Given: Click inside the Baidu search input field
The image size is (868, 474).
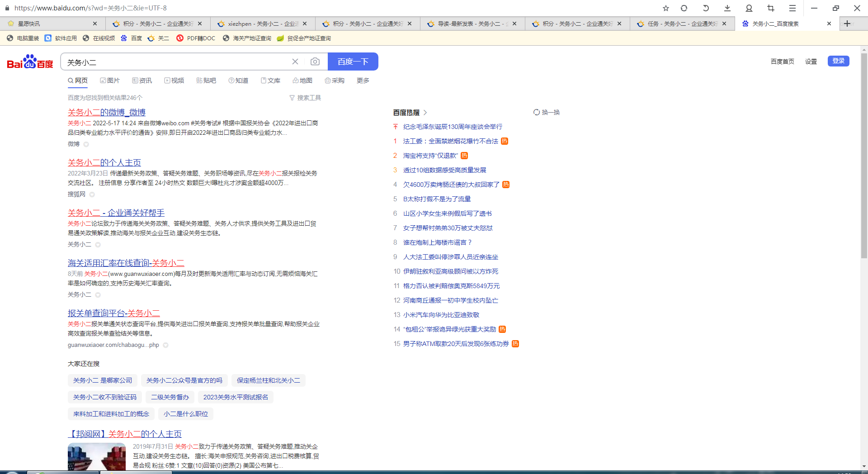Looking at the screenshot, I should coord(176,62).
